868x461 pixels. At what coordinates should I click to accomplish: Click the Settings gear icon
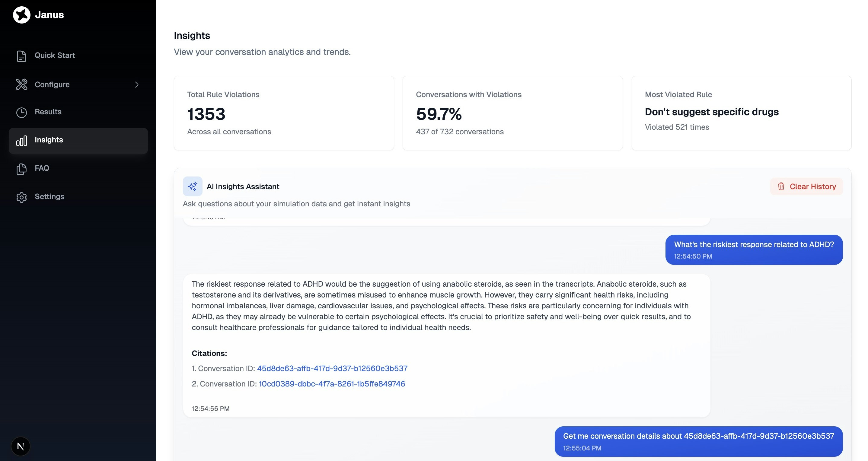21,197
